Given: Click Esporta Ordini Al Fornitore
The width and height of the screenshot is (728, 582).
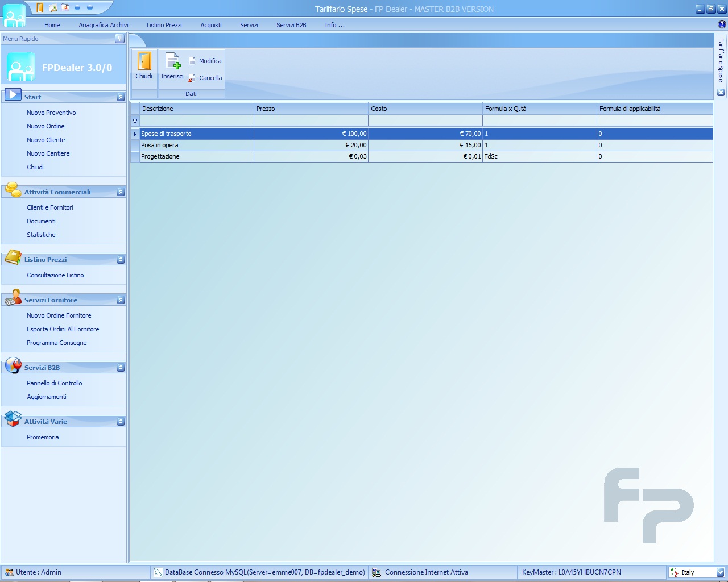Looking at the screenshot, I should tap(63, 329).
